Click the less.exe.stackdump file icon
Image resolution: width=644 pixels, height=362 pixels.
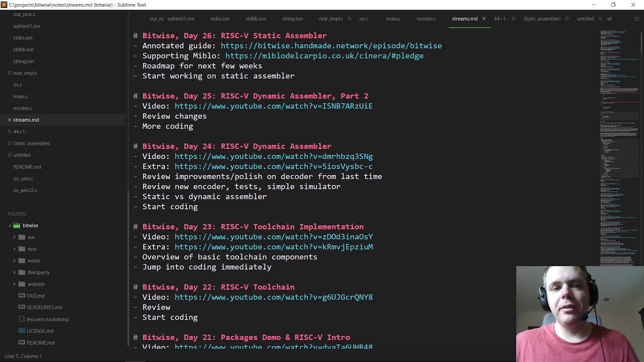point(22,319)
